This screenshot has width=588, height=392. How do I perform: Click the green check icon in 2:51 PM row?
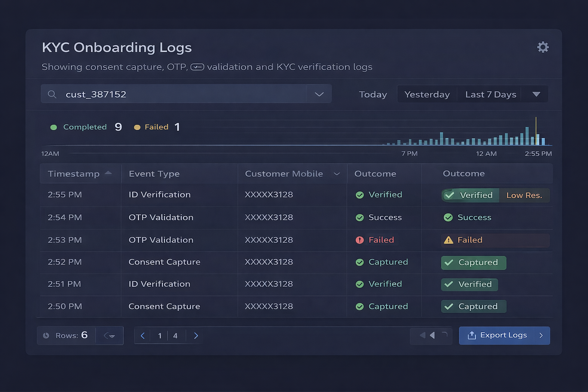click(x=360, y=284)
